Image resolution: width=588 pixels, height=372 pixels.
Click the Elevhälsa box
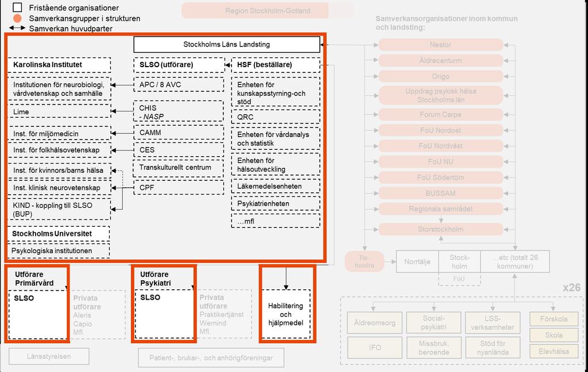(x=554, y=351)
